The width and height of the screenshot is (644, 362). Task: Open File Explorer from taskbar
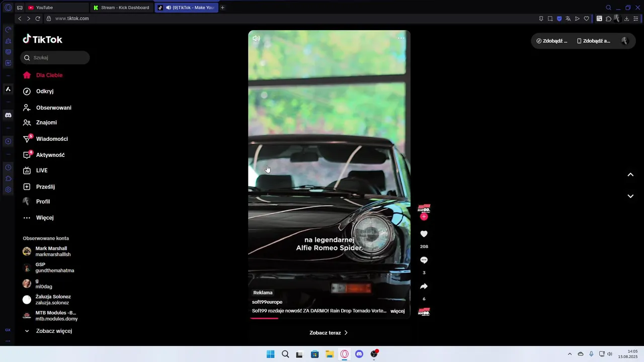pos(330,354)
